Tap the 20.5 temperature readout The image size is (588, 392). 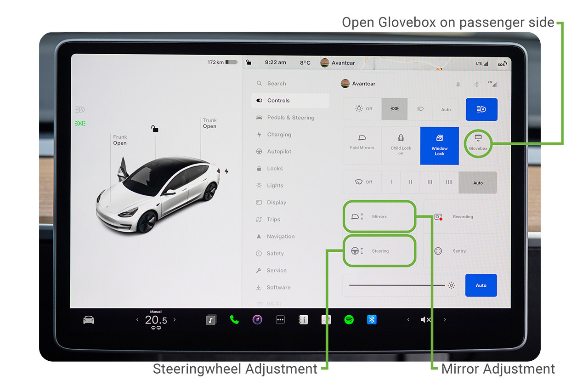(x=156, y=320)
